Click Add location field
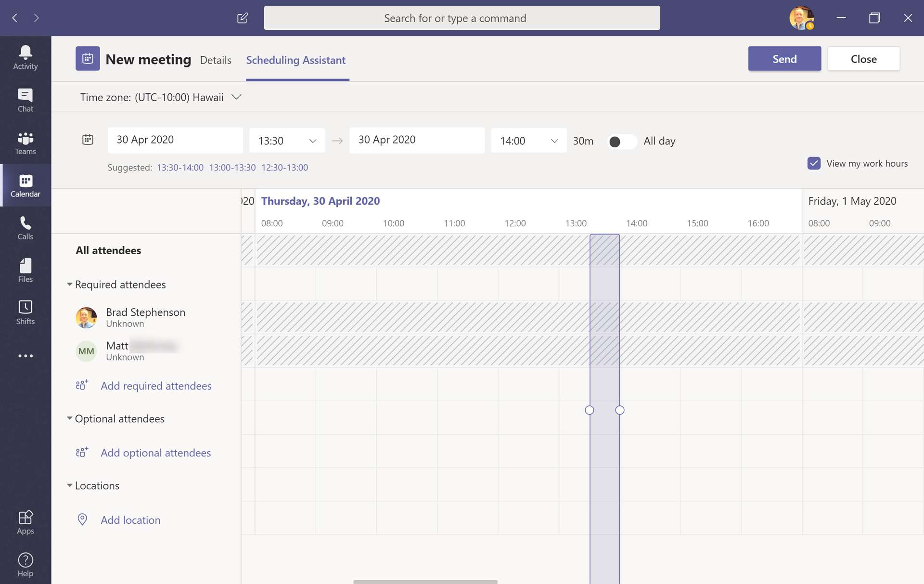The width and height of the screenshot is (924, 584). point(130,519)
